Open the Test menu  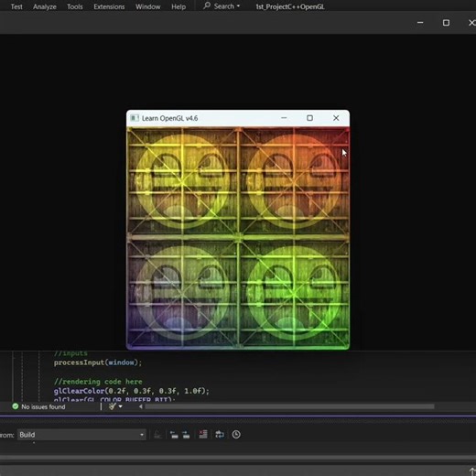pos(16,6)
